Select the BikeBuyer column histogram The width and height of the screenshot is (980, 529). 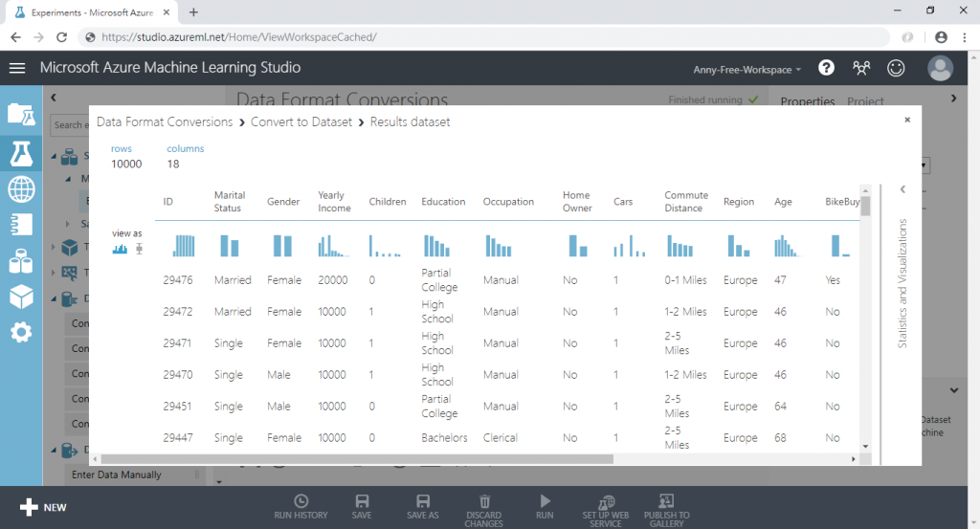coord(840,246)
